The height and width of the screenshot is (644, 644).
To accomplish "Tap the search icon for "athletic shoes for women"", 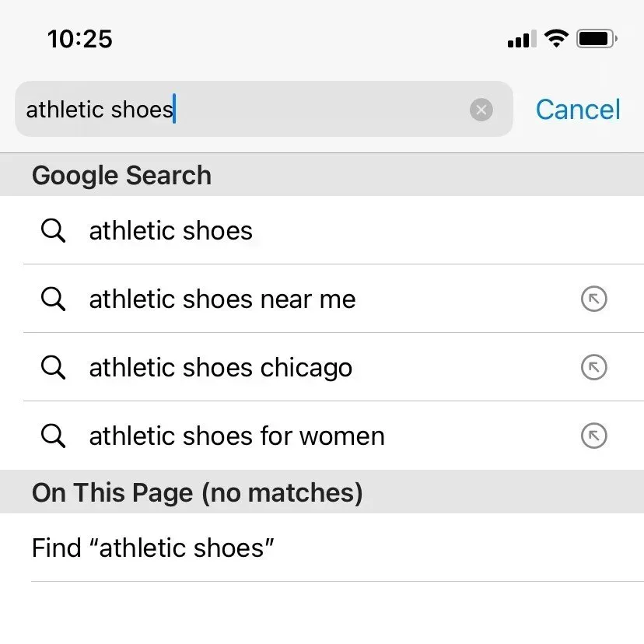I will click(53, 436).
